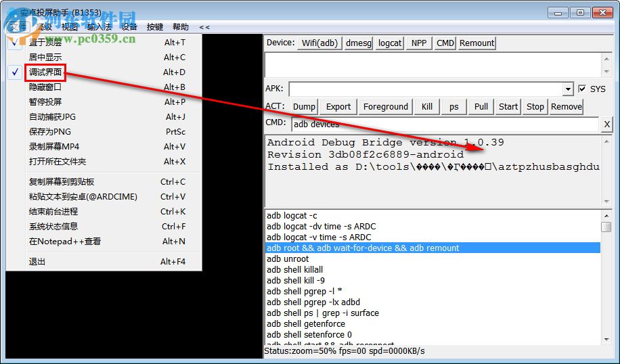Expand the APK combo box dropdown arrow
620x364 pixels.
(x=568, y=89)
